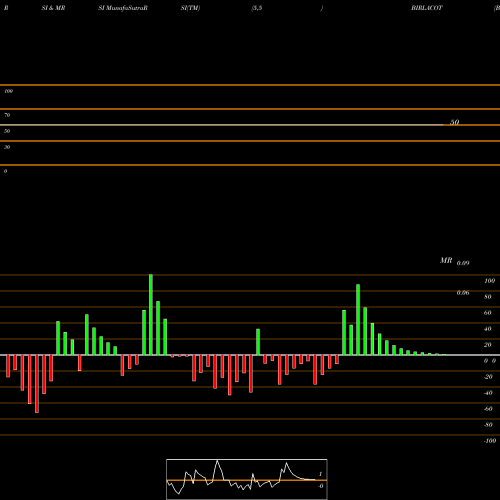Click the -40 label on the histogram scale
500x500 pixels.
[x=488, y=393]
